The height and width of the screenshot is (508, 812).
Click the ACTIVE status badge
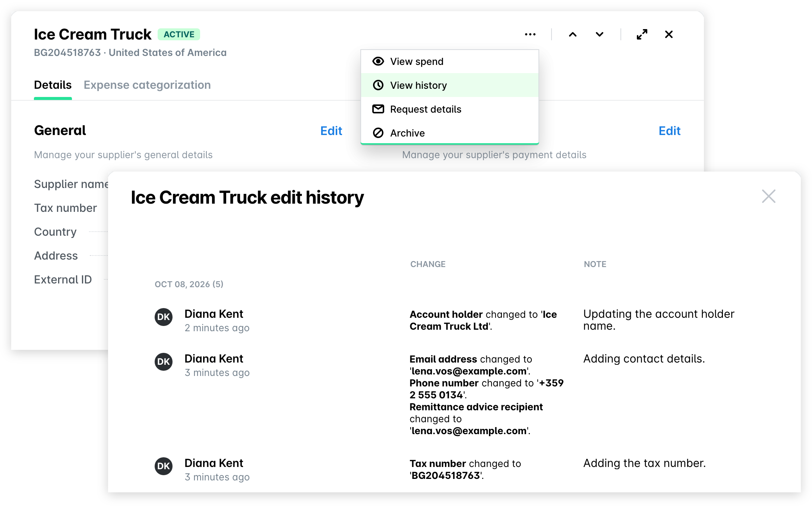coord(179,34)
